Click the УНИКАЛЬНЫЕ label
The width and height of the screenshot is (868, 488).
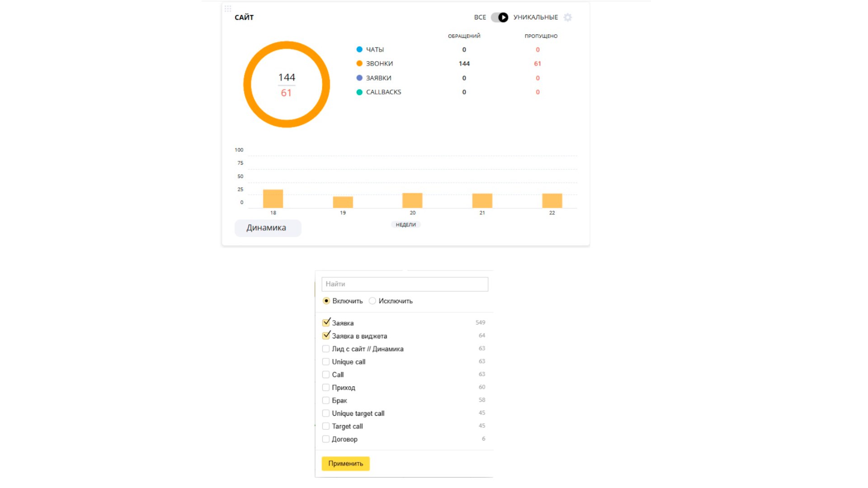(x=536, y=17)
